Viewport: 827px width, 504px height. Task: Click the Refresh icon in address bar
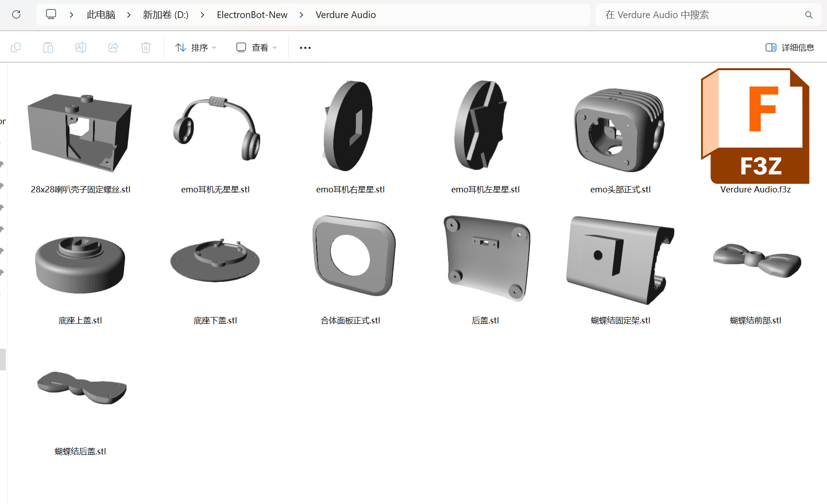click(16, 14)
